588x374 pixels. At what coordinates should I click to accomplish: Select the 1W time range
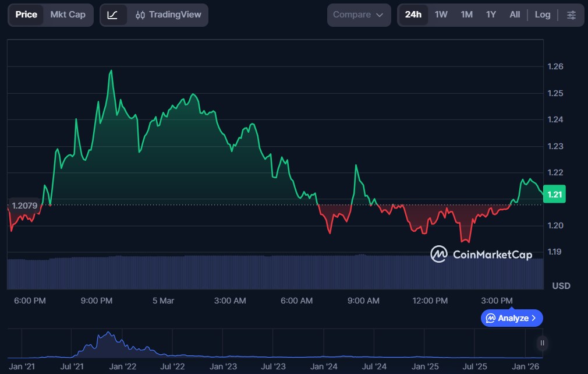[x=441, y=15]
